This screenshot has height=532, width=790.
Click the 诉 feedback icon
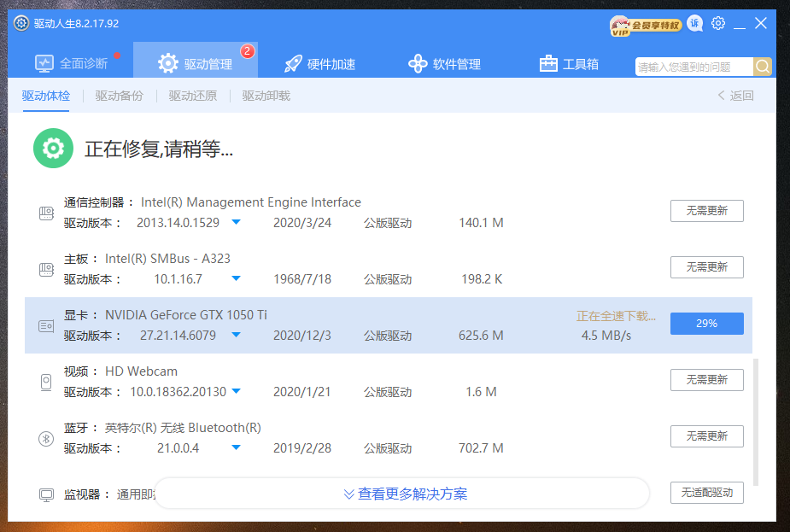click(695, 23)
